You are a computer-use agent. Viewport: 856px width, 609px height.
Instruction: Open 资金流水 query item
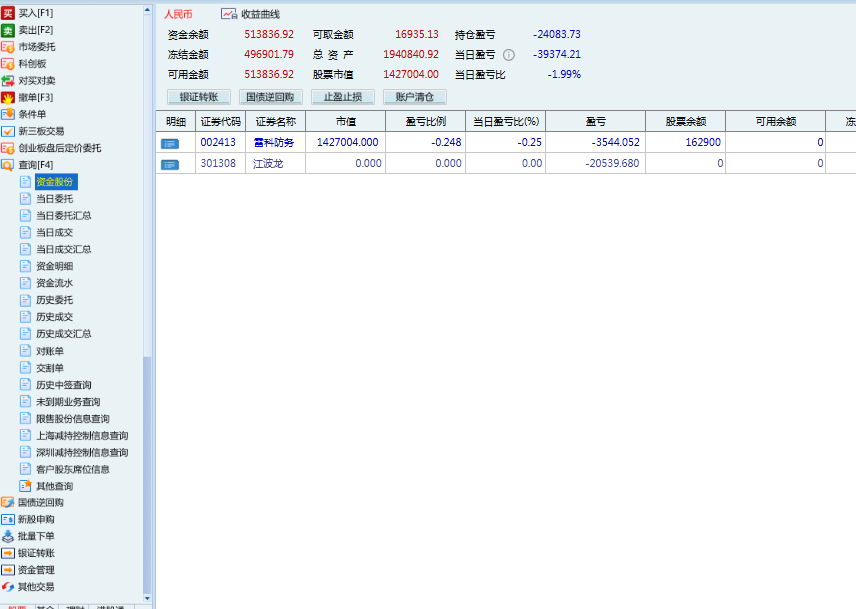click(x=55, y=283)
